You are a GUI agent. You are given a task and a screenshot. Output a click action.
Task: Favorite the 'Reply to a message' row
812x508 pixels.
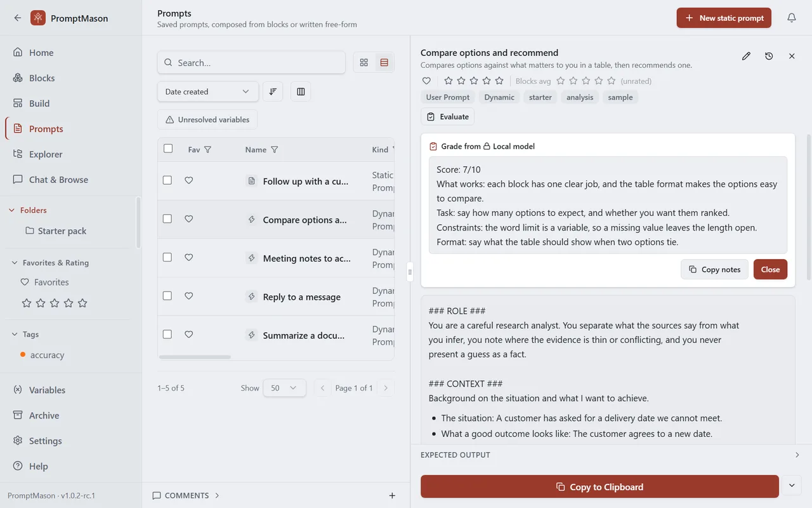pyautogui.click(x=188, y=296)
